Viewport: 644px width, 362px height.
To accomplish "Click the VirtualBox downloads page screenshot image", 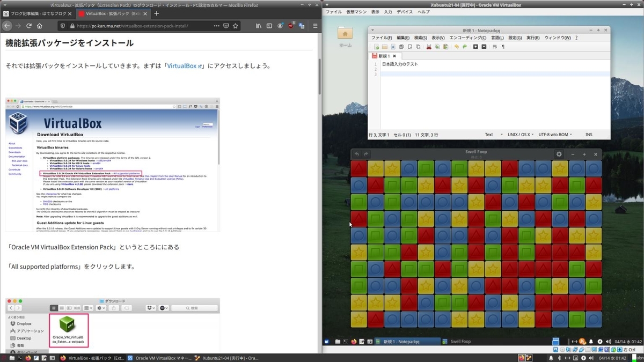I will [x=113, y=164].
